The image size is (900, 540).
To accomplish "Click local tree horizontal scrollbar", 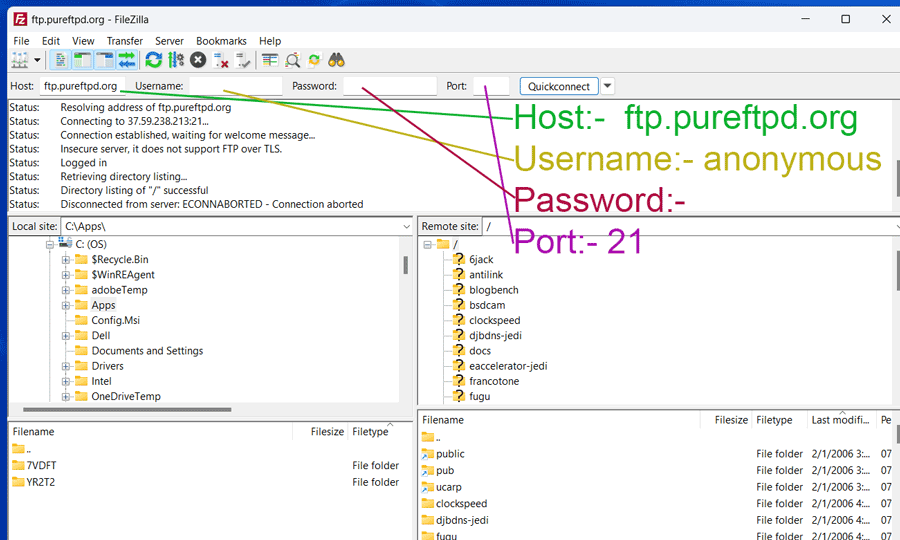I will (127, 410).
